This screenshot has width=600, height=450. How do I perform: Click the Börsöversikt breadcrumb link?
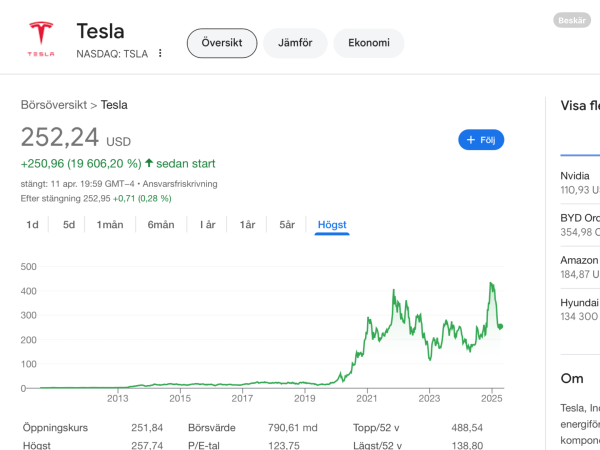pyautogui.click(x=54, y=104)
